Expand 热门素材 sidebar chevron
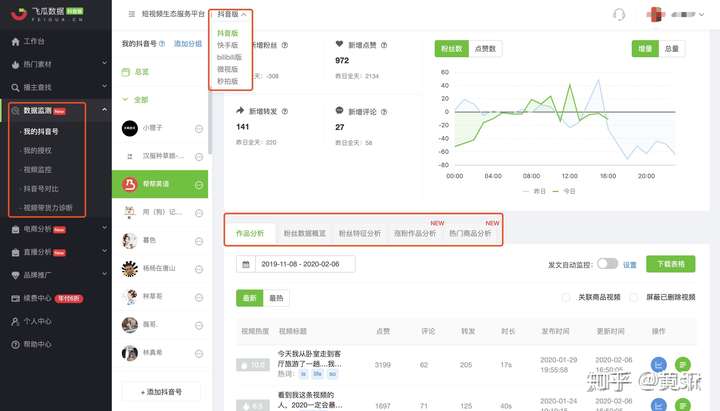Screen dimensions: 720x411 tap(104, 63)
